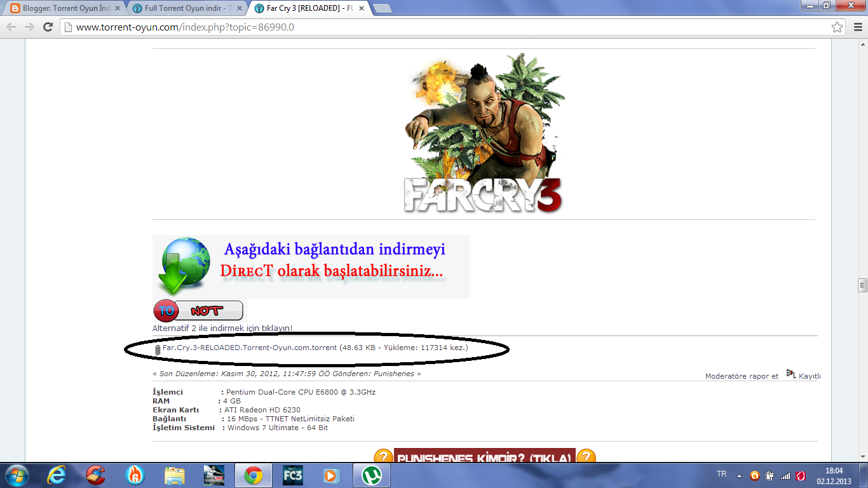868x488 pixels.
Task: Click the 16 MBps TTNET NetLimitsiz text
Action: click(290, 419)
